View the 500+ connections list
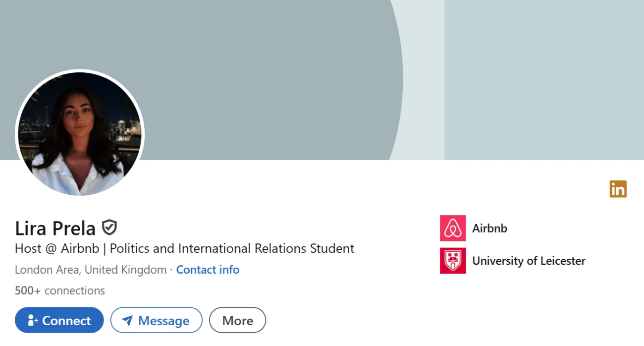The height and width of the screenshot is (346, 644). pos(60,290)
